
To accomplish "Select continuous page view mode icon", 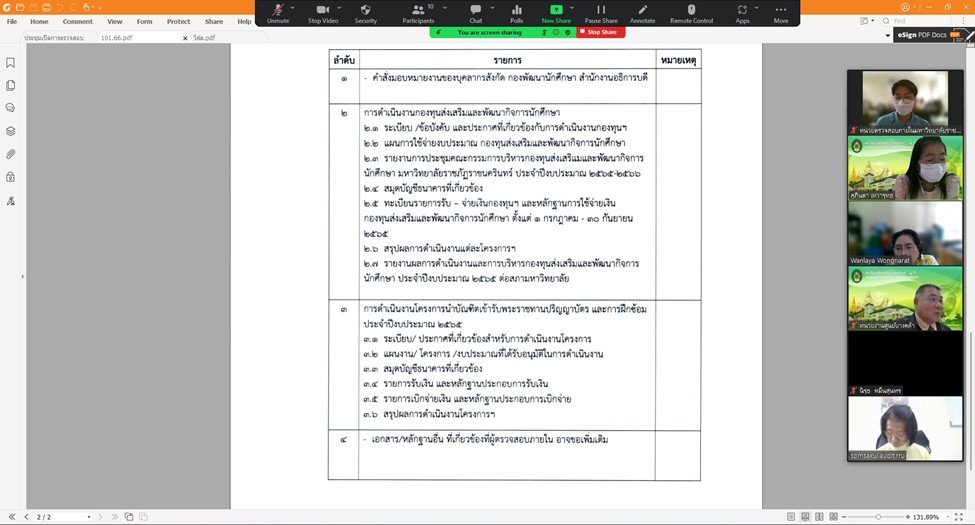I will coord(805,517).
